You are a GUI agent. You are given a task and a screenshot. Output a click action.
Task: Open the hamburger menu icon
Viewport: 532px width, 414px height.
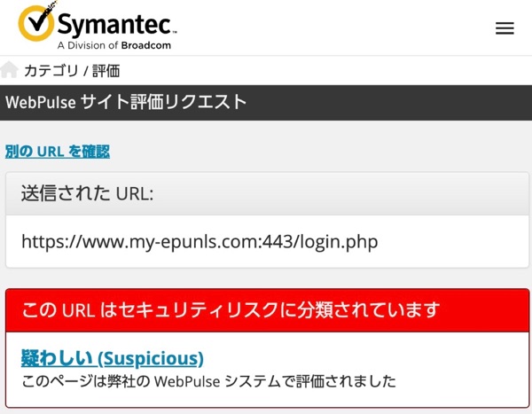pyautogui.click(x=505, y=28)
